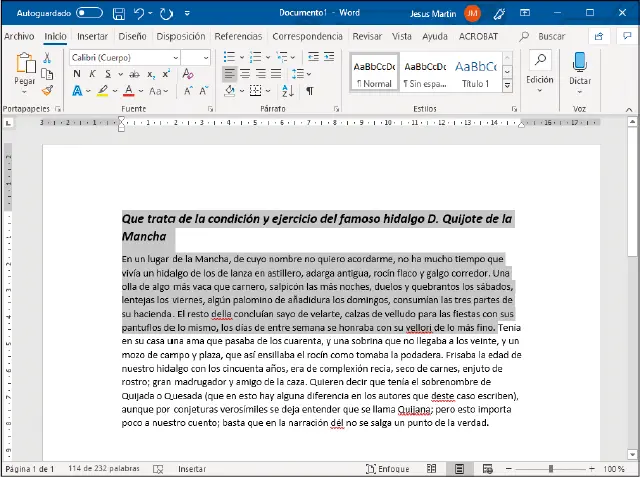Click the Pegar clipboard icon
This screenshot has width=640, height=477.
pyautogui.click(x=24, y=66)
